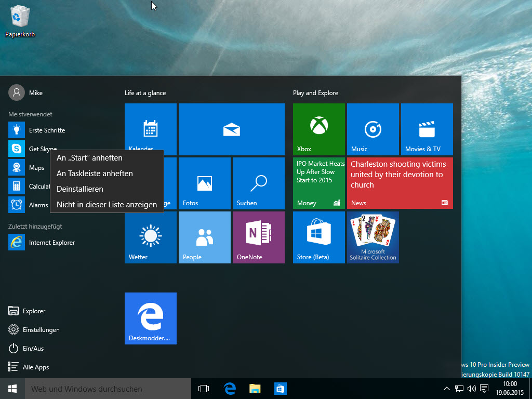Viewport: 532px width, 399px height.
Task: Open the Calculator app icon
Action: (17, 187)
